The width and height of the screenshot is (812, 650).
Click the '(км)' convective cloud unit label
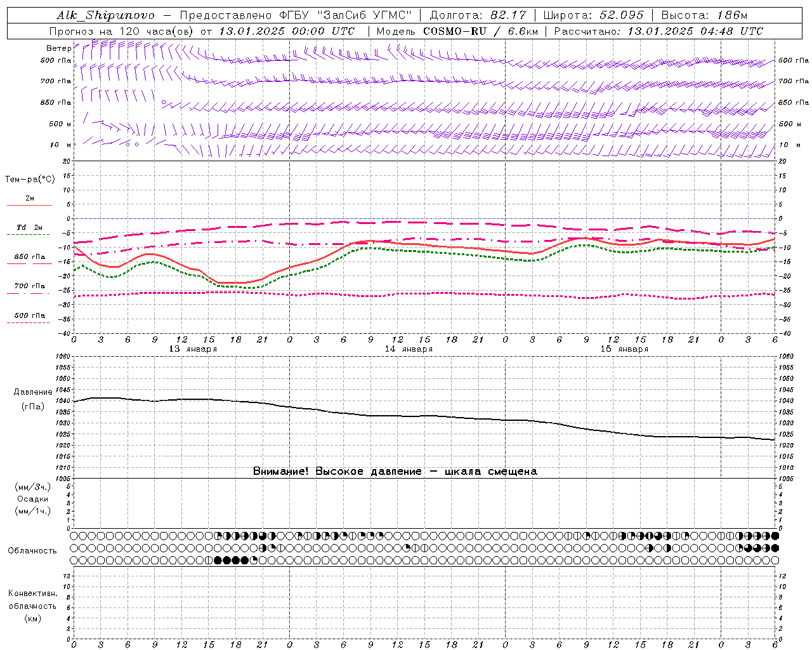pos(33,618)
